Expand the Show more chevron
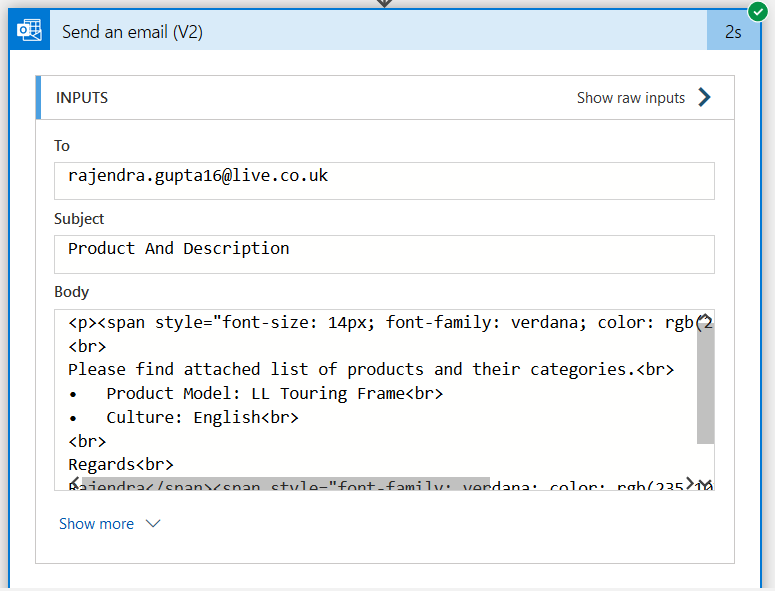The image size is (775, 591). 153,523
